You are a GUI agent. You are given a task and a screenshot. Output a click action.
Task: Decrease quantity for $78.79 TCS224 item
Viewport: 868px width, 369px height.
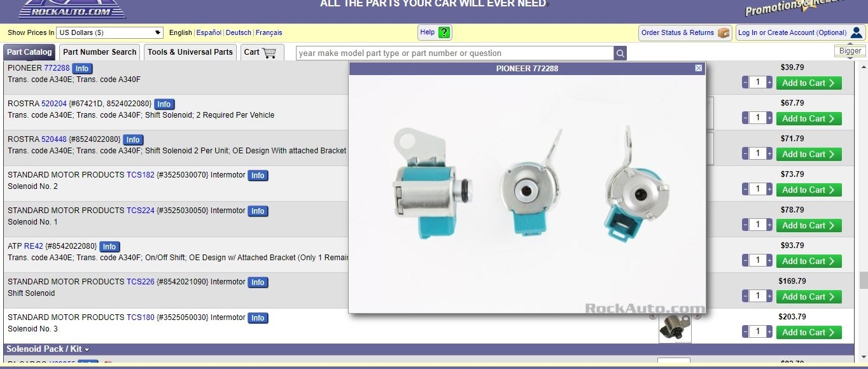pyautogui.click(x=745, y=225)
